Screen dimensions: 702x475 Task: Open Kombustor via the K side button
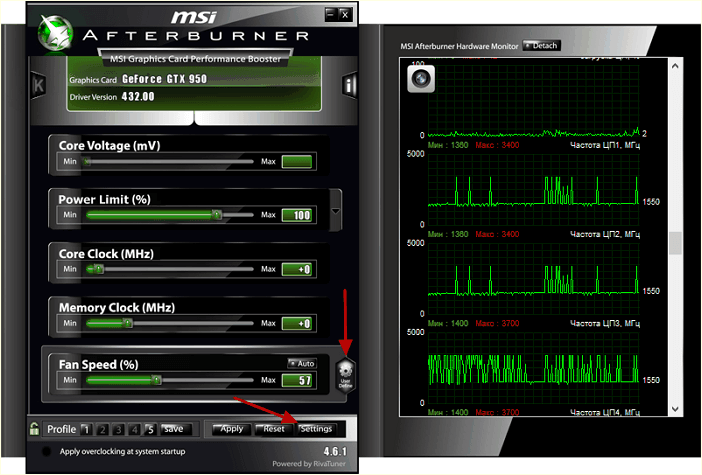(38, 85)
